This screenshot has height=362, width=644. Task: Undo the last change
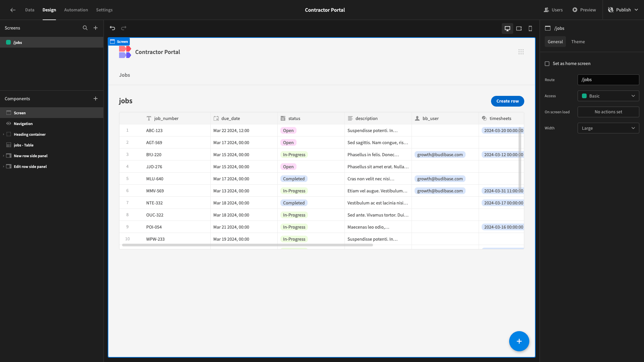click(113, 28)
